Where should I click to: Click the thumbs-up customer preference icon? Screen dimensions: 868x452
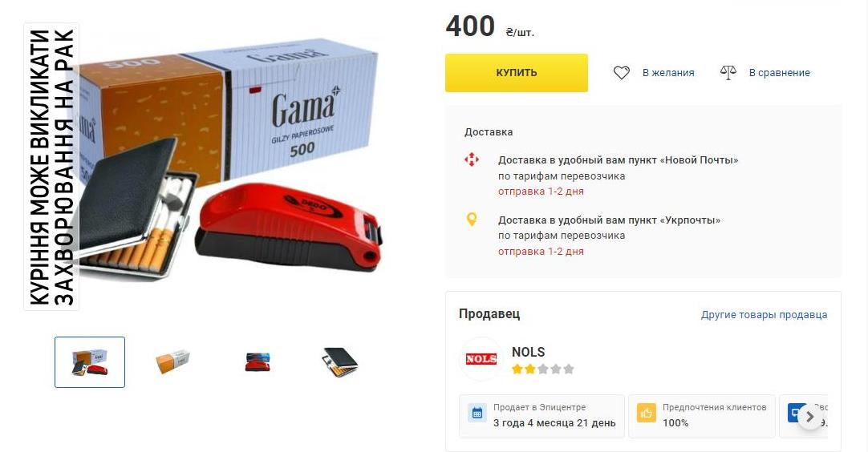pos(646,414)
